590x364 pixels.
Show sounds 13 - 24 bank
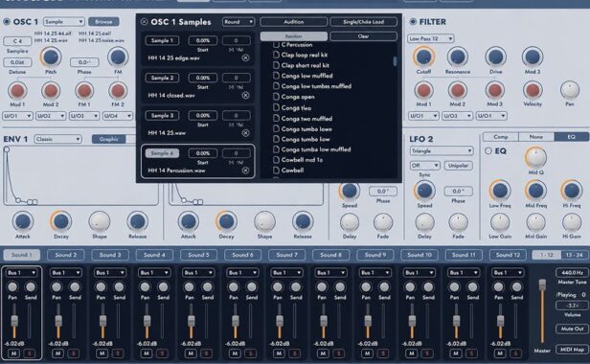pos(575,255)
